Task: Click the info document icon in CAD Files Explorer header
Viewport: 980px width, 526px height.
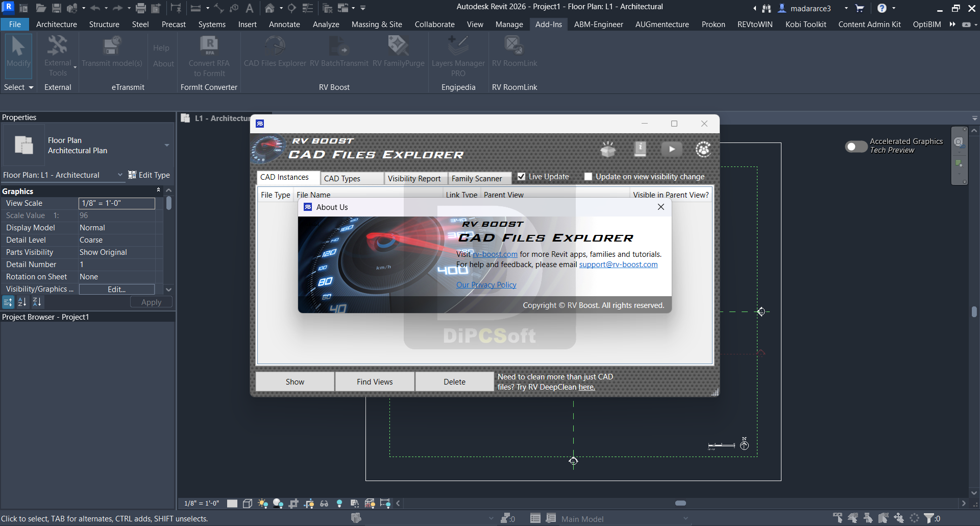Action: click(640, 149)
